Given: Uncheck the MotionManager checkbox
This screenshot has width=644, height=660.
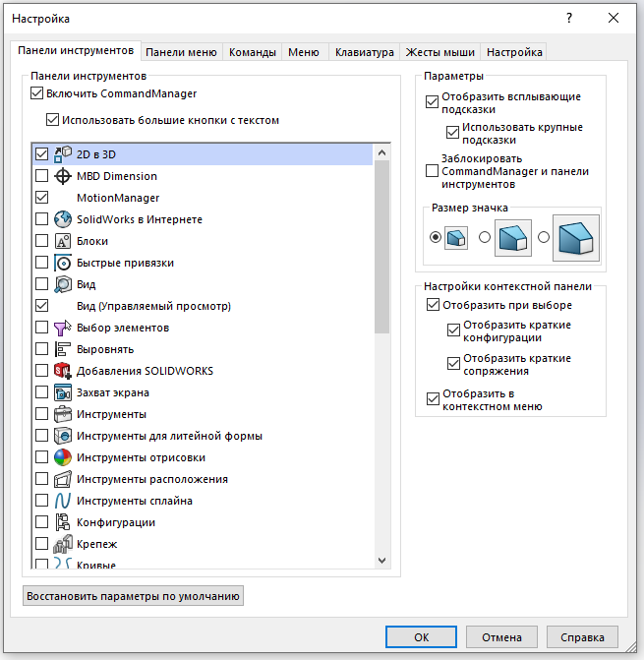Looking at the screenshot, I should [x=41, y=197].
